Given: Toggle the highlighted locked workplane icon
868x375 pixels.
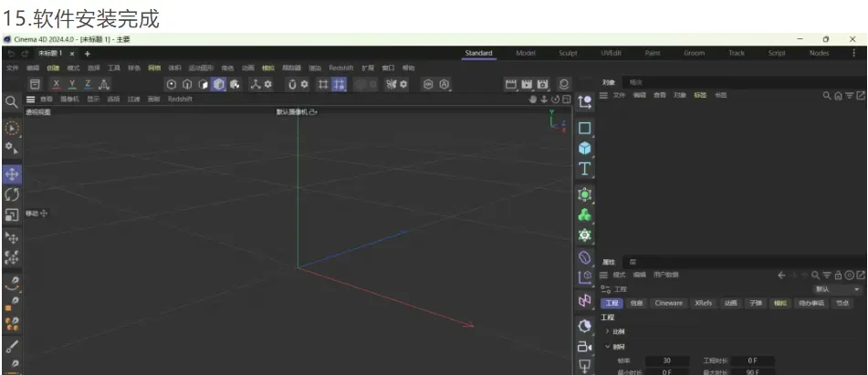Looking at the screenshot, I should [x=339, y=84].
